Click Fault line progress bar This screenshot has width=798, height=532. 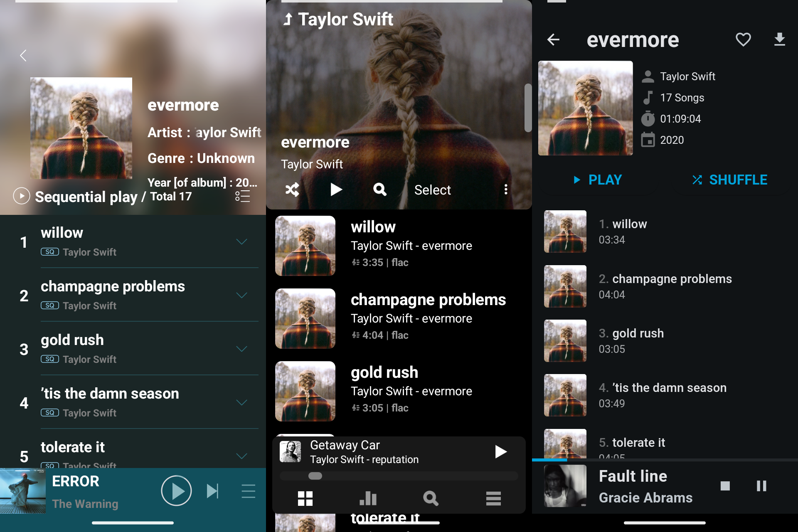coord(665,460)
